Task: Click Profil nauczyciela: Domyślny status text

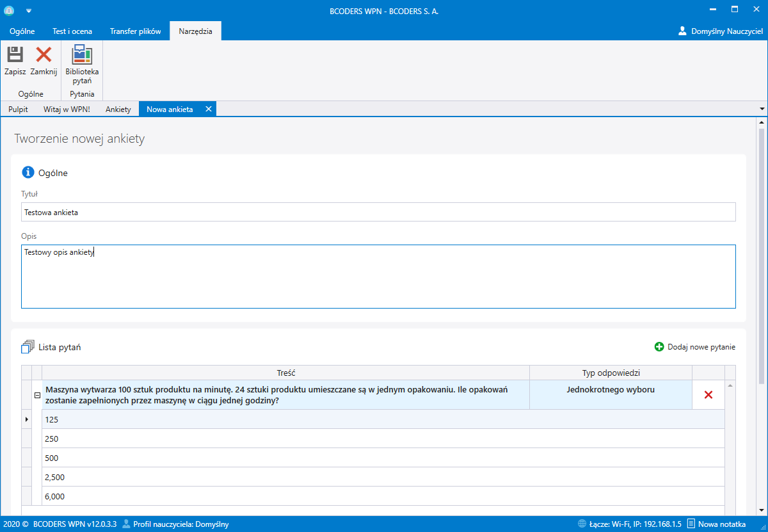Action: [x=181, y=524]
